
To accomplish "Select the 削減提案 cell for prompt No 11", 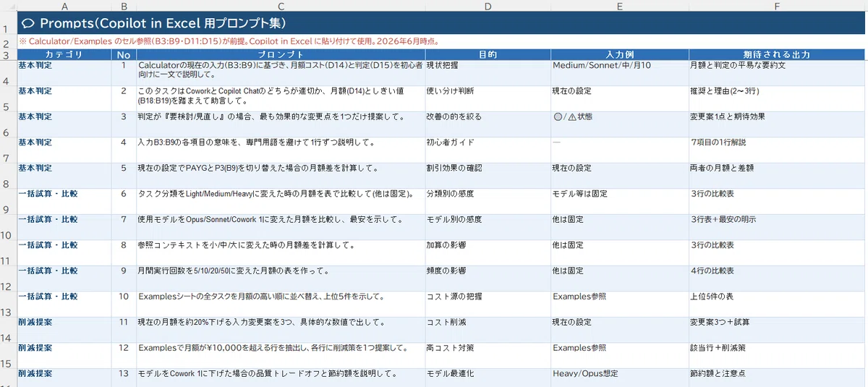I will tap(65, 330).
